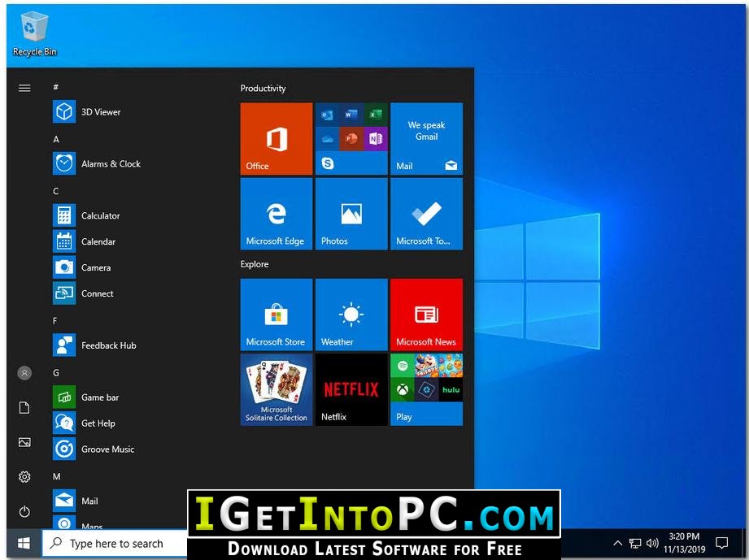Open the Play folder tile label

403,417
